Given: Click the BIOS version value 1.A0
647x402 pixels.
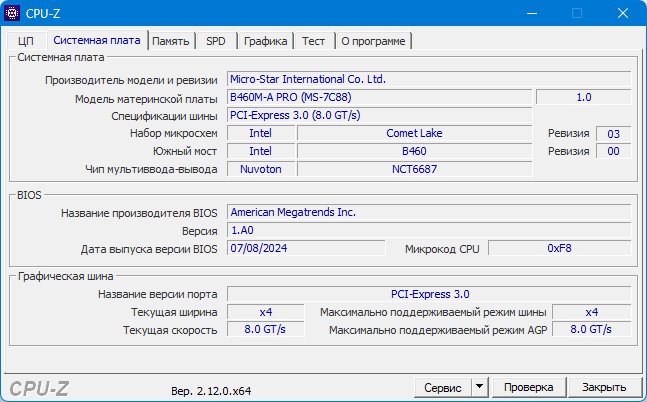Looking at the screenshot, I should (429, 230).
